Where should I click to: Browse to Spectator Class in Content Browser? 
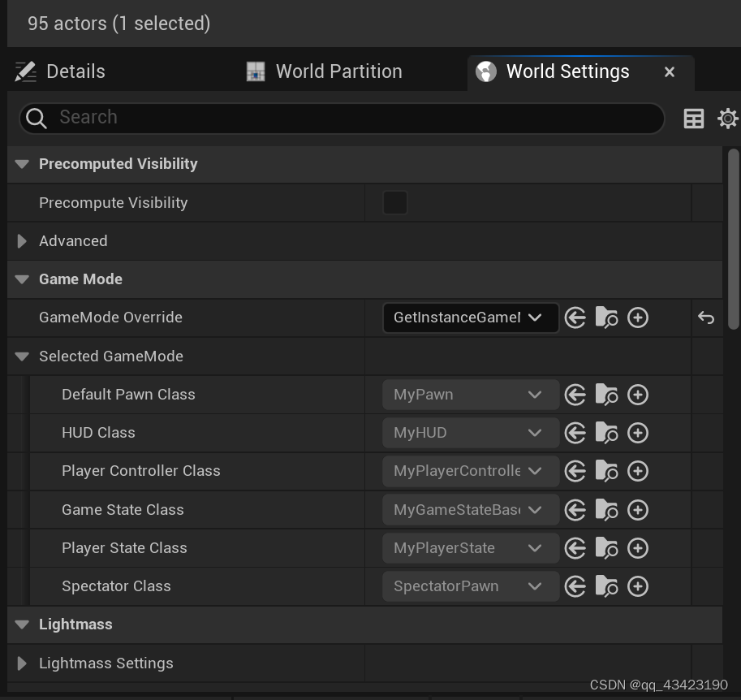606,586
